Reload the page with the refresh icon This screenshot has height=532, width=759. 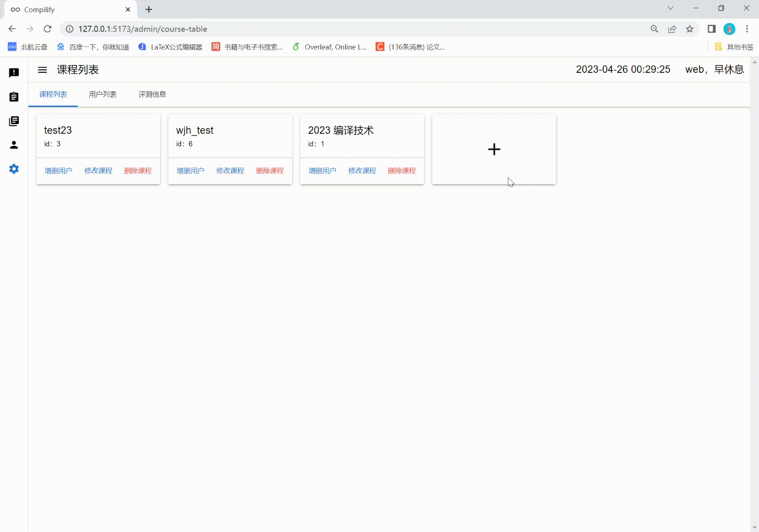coord(47,29)
